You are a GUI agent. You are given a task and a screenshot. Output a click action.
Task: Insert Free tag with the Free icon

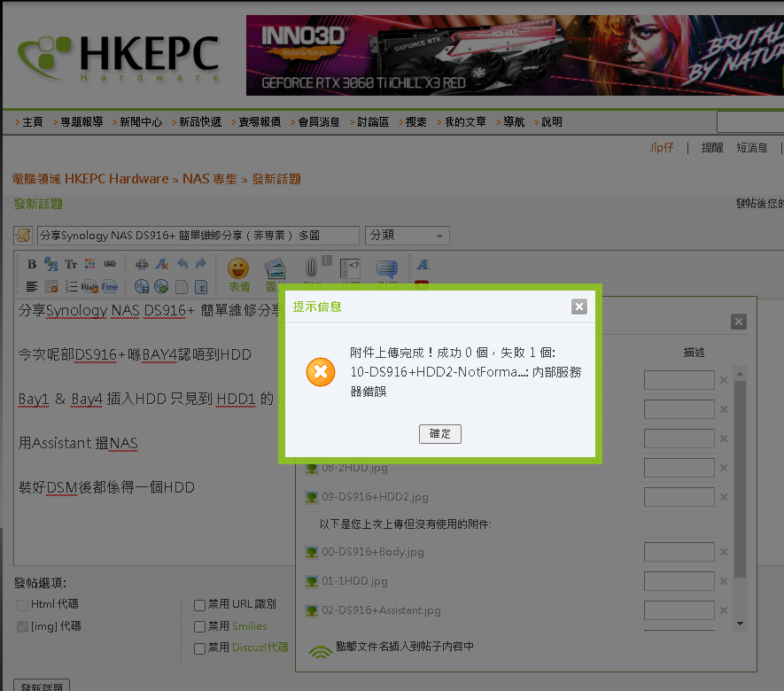[110, 286]
